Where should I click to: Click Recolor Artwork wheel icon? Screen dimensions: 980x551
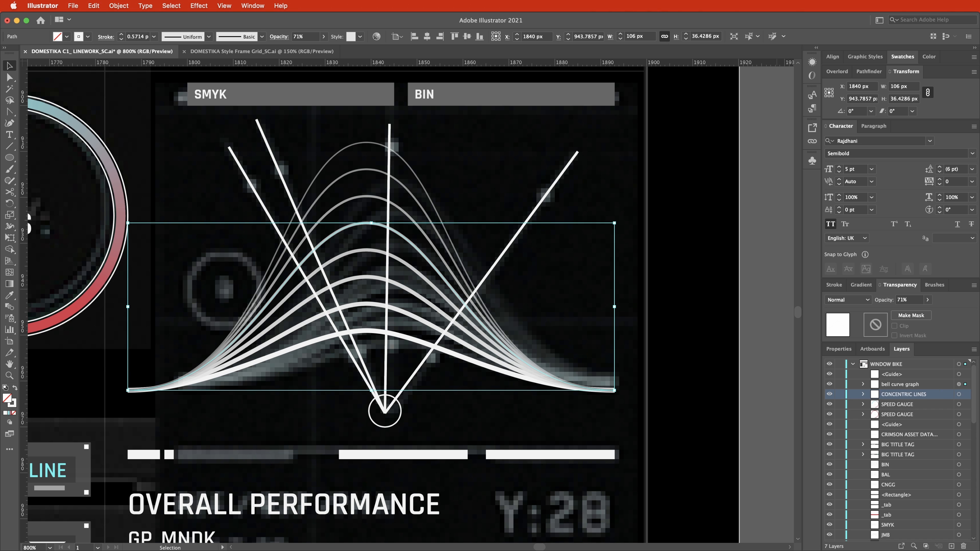pyautogui.click(x=376, y=36)
